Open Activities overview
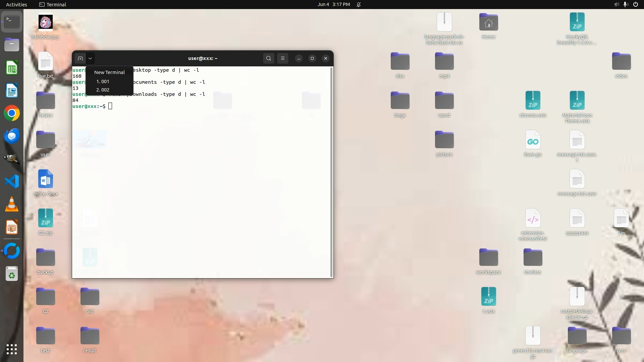The width and height of the screenshot is (644, 362). click(x=16, y=4)
